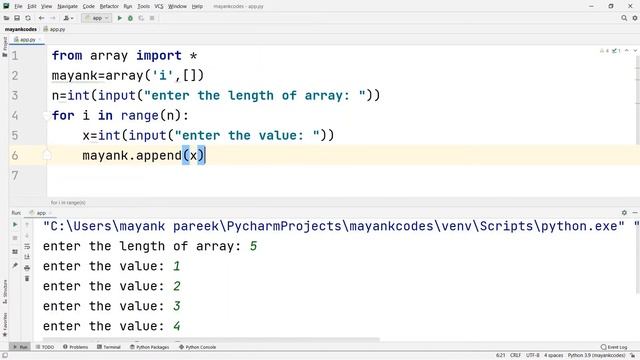Click Python 3.9 (mayankcodes) interpreter widget

tap(596, 356)
